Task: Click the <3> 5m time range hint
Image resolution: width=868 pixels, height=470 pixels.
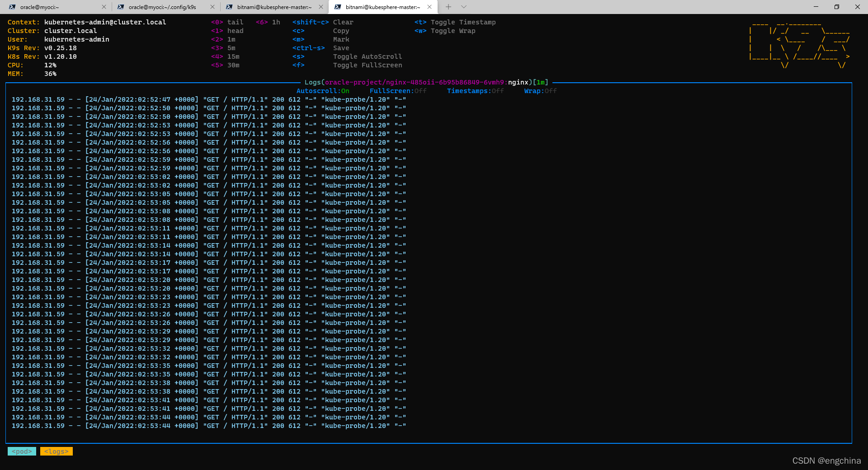Action: tap(223, 48)
